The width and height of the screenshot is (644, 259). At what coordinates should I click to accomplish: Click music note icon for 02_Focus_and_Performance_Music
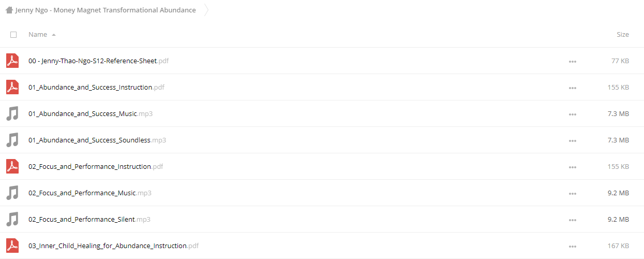click(12, 193)
